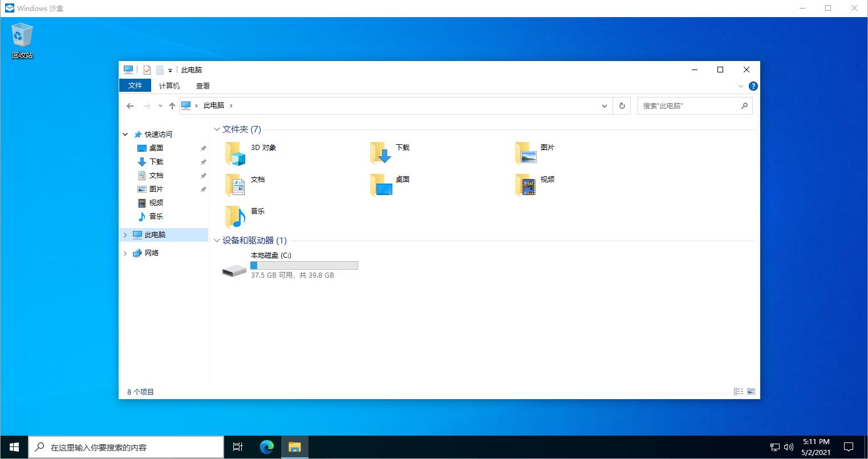868x459 pixels.
Task: Expand 此电脑 in the navigation pane
Action: click(x=125, y=234)
